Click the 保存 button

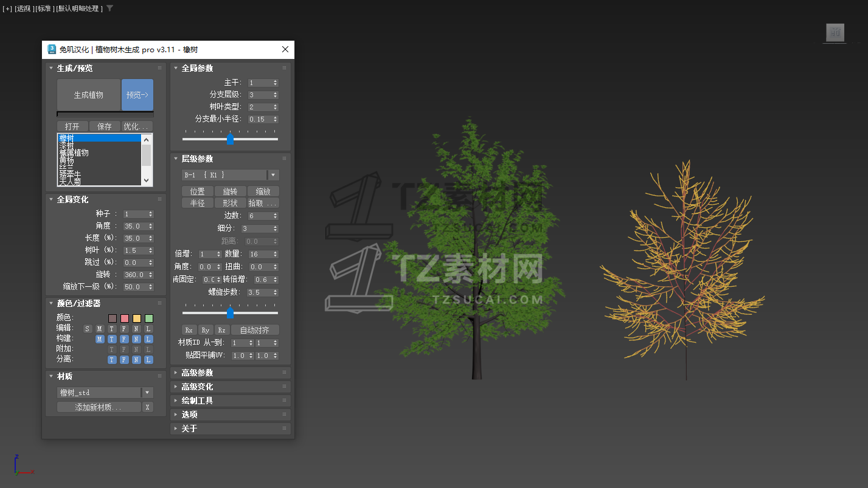(105, 126)
